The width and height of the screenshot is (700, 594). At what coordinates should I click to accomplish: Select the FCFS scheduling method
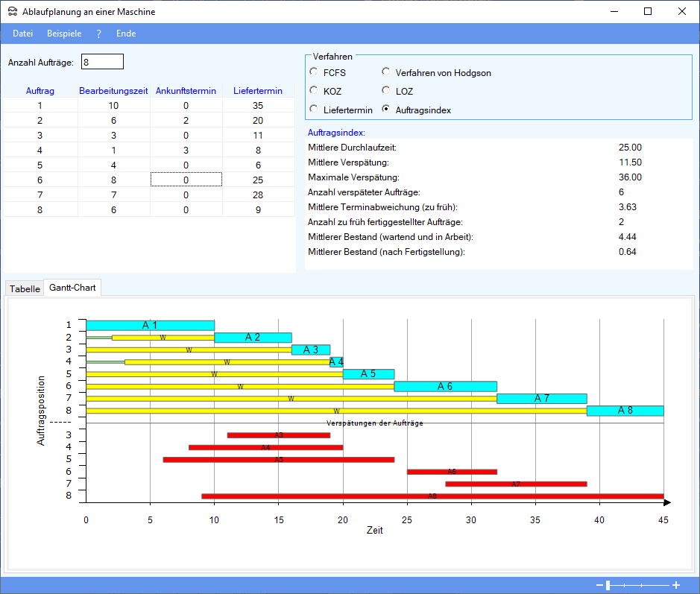tap(314, 73)
